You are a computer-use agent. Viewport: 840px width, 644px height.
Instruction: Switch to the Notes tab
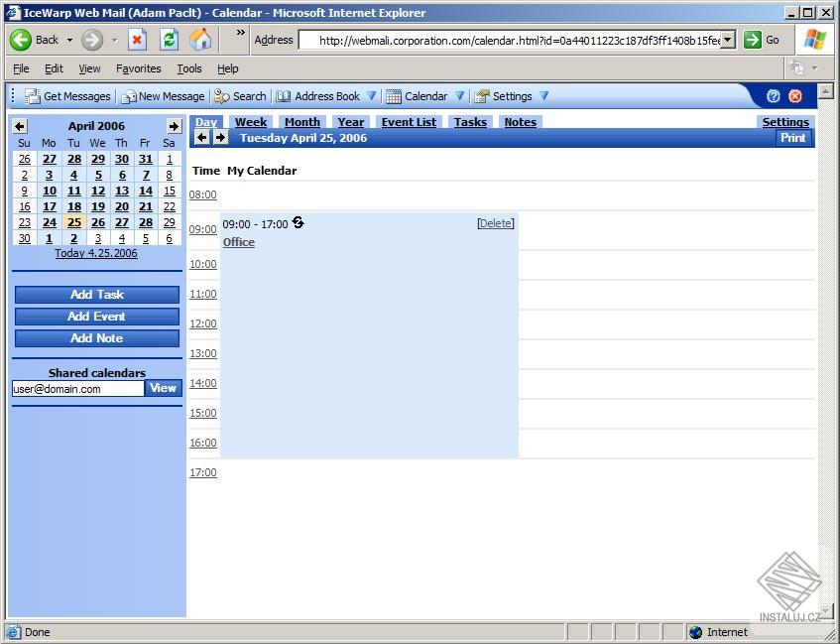click(521, 122)
